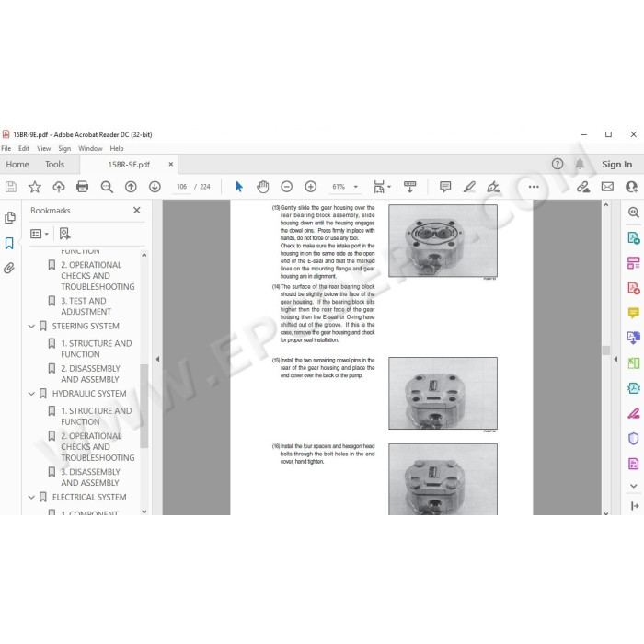Viewport: 644px width, 644px height.
Task: Open notifications bell
Action: coord(580,164)
